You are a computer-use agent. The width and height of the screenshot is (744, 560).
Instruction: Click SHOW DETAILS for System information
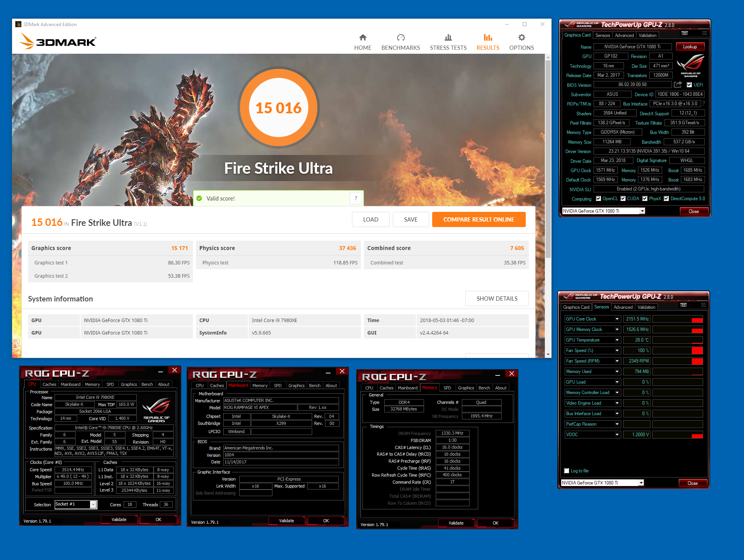(x=497, y=298)
